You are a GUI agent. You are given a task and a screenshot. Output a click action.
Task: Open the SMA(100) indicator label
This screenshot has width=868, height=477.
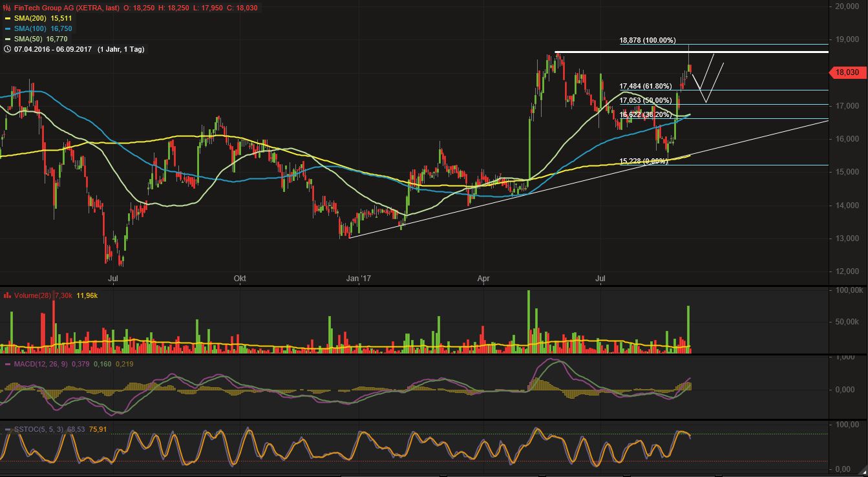(x=28, y=29)
